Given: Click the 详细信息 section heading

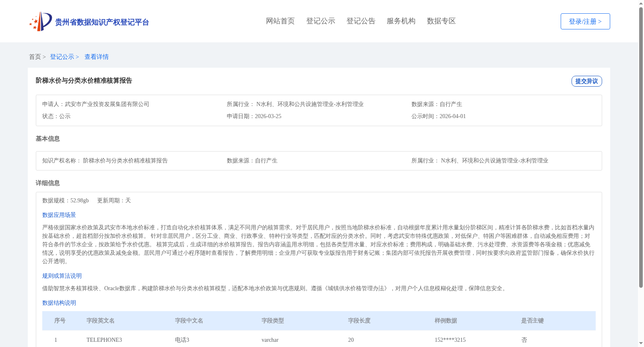Looking at the screenshot, I should point(47,183).
